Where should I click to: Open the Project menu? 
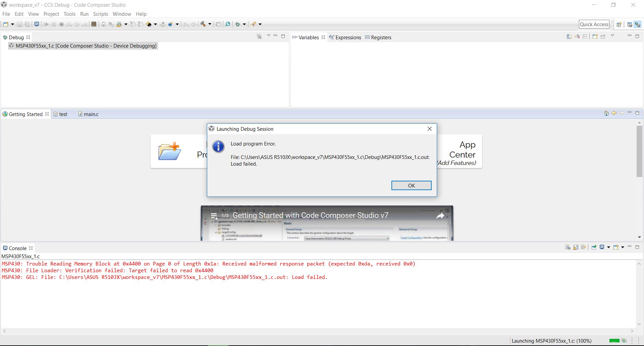point(51,14)
